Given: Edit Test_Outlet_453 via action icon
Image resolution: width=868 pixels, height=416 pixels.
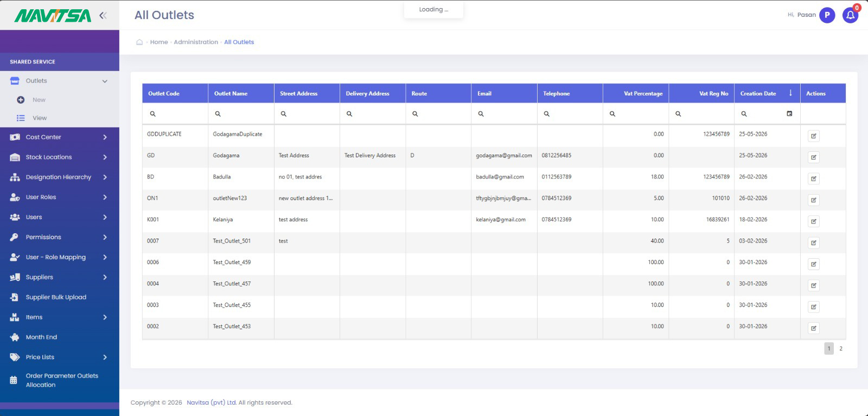Looking at the screenshot, I should click(x=813, y=328).
